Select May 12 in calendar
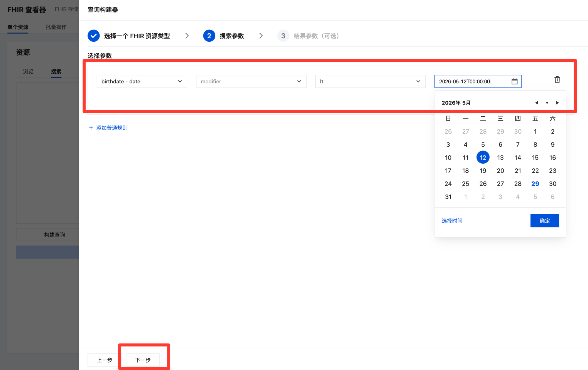Viewport: 588px width, 370px height. [483, 157]
